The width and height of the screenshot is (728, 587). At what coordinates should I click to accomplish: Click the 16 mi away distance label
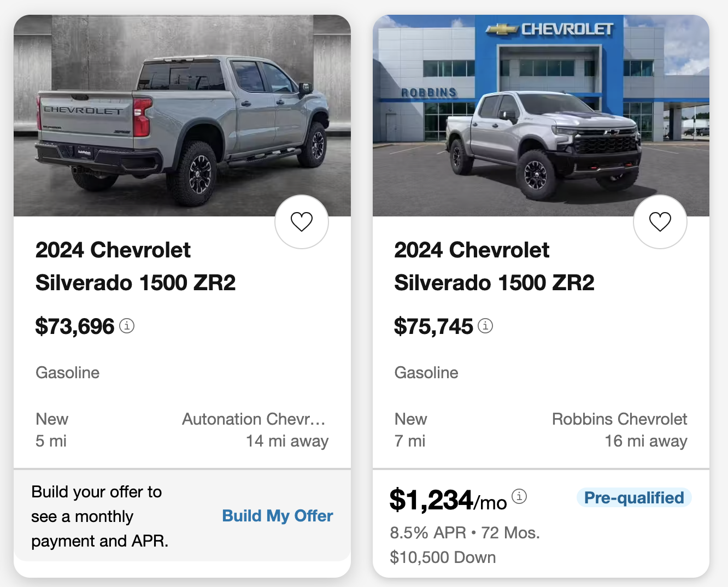[645, 441]
